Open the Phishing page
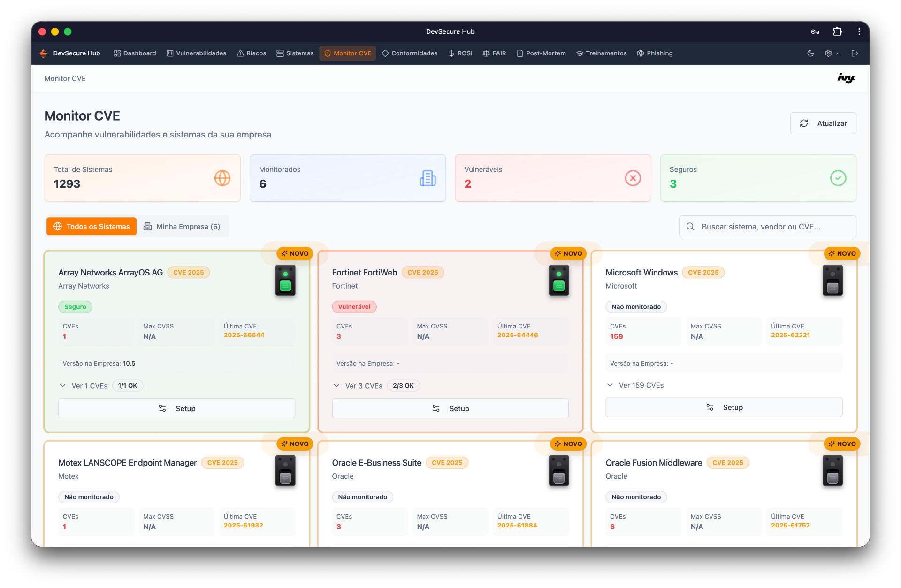The width and height of the screenshot is (901, 588). coord(655,53)
